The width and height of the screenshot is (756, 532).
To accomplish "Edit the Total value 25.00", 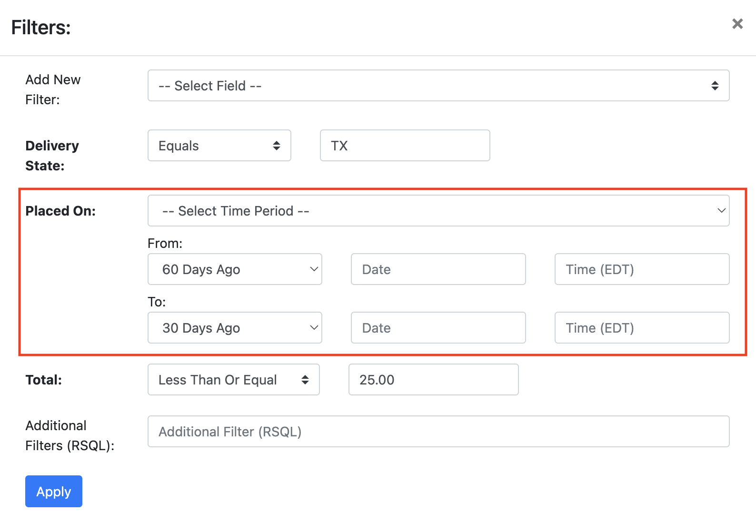I will (x=434, y=380).
